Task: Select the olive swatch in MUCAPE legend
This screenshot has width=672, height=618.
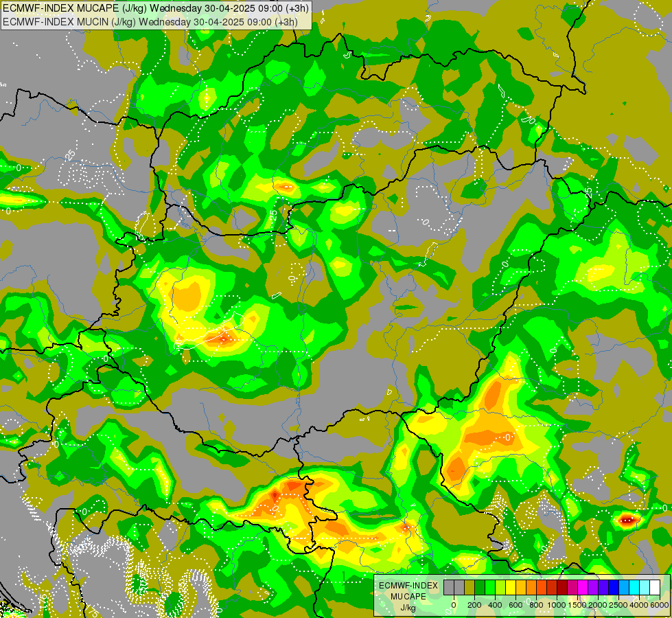Action: [470, 587]
